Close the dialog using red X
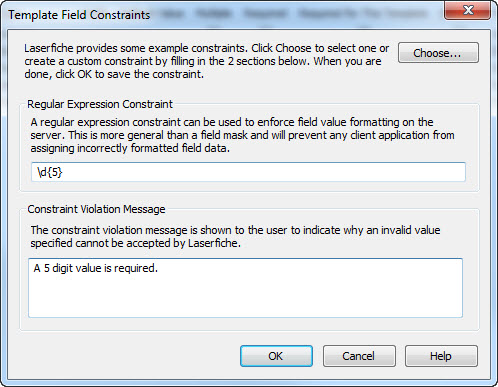The width and height of the screenshot is (498, 387). [468, 10]
